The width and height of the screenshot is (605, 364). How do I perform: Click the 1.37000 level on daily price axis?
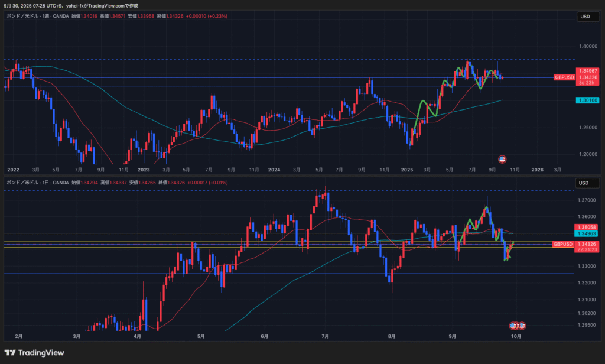[x=587, y=200]
